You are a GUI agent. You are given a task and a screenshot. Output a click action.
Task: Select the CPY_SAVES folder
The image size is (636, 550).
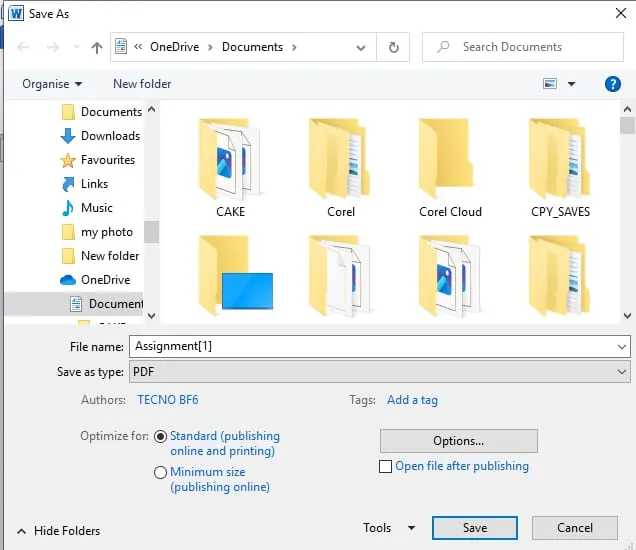point(561,168)
